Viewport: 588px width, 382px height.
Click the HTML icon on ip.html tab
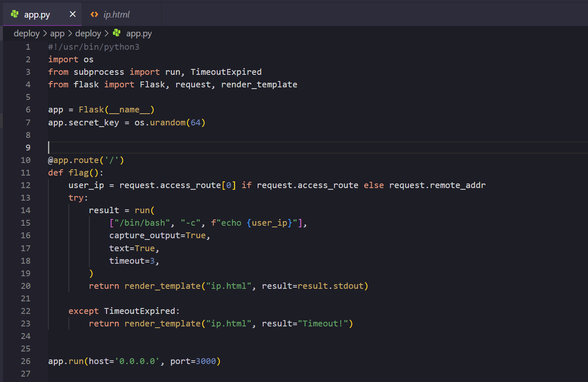94,15
